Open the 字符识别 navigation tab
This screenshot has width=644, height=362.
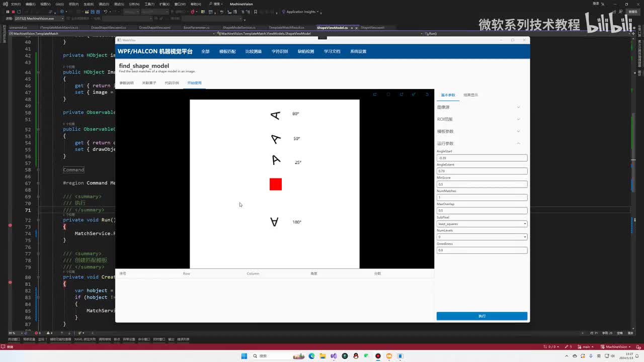(x=280, y=51)
